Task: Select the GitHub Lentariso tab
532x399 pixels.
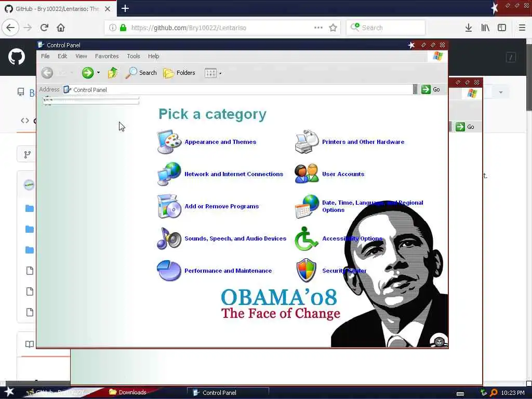Action: [x=58, y=8]
